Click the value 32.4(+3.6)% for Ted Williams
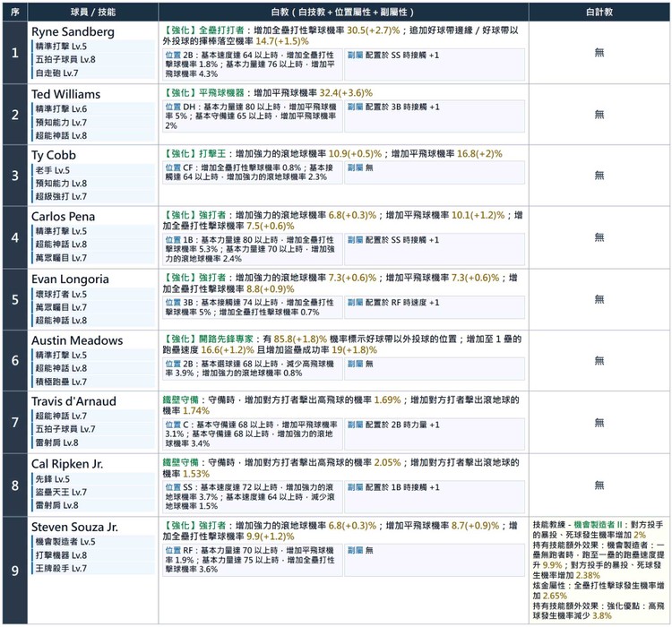This screenshot has height=627, width=672. [346, 93]
